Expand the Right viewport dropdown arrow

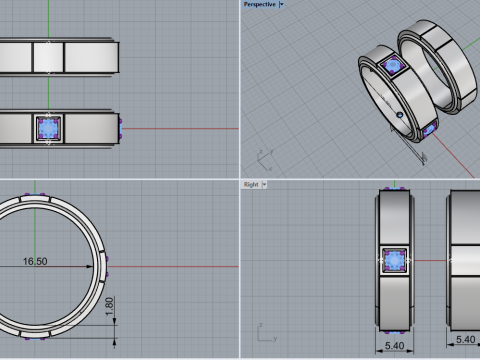point(264,184)
